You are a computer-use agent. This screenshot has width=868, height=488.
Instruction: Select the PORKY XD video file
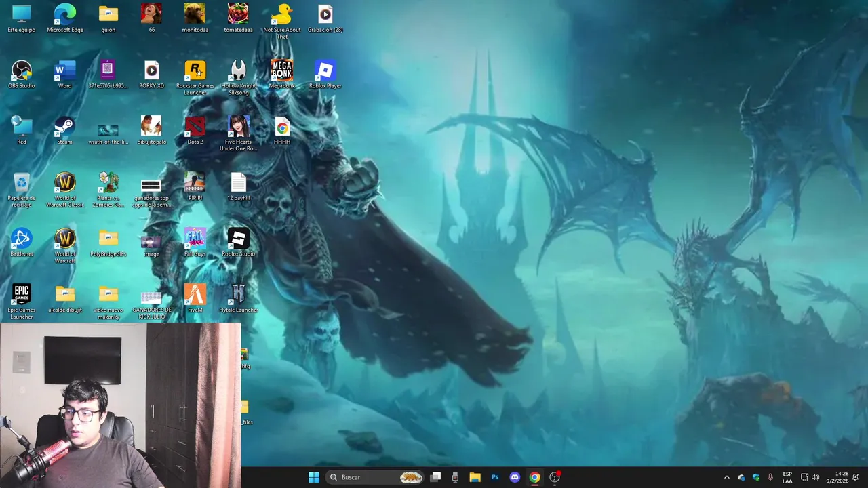point(151,75)
